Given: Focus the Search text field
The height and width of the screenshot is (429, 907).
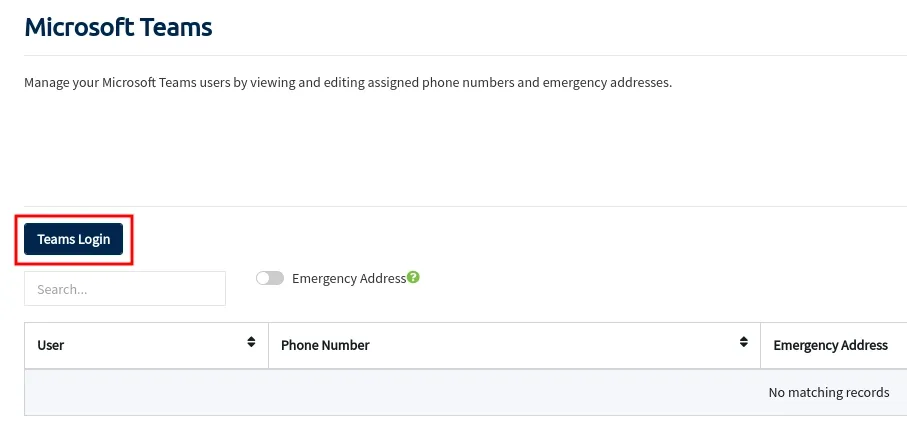Looking at the screenshot, I should (x=125, y=289).
